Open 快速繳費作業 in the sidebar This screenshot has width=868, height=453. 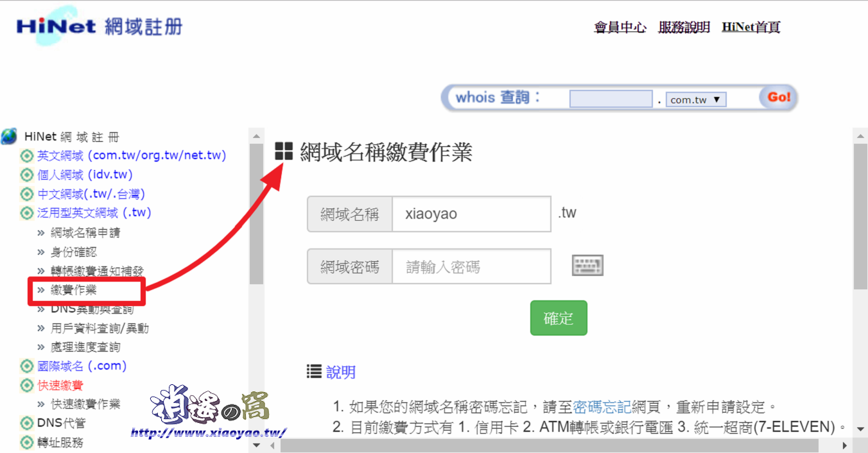pos(85,404)
